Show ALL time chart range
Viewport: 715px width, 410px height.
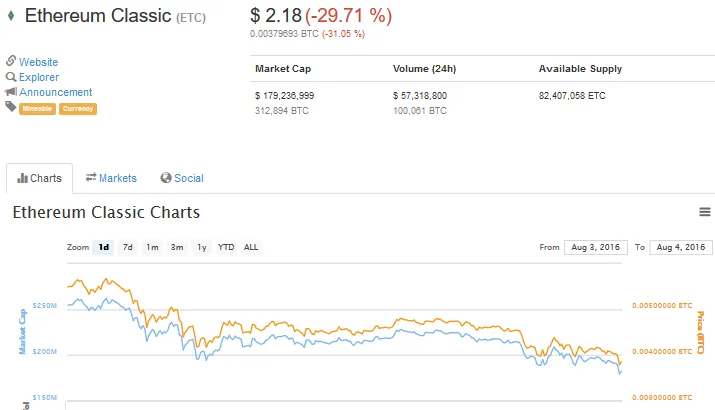point(251,247)
